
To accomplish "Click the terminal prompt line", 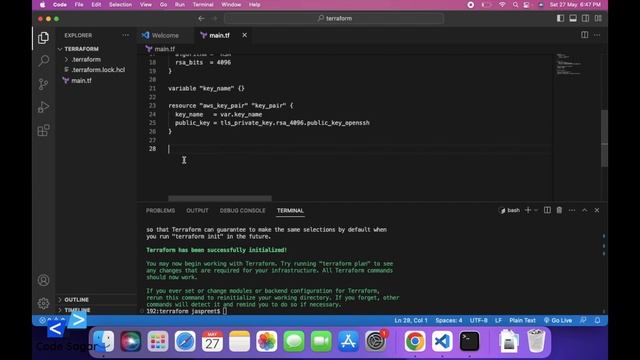I will coord(187,311).
